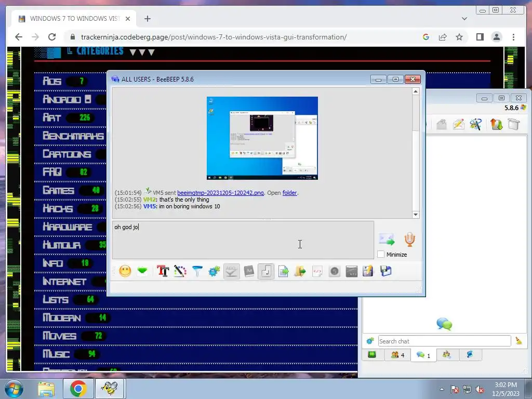This screenshot has width=532, height=399.
Task: Open chat settings blue gears icon
Action: click(x=214, y=271)
